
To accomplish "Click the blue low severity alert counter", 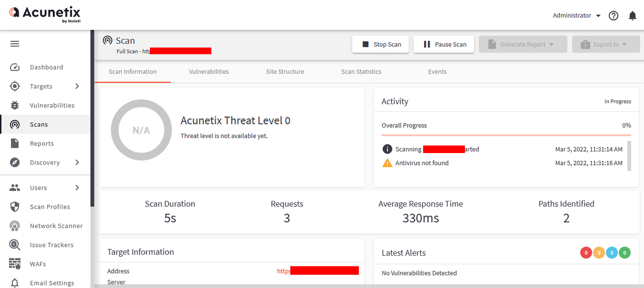I will point(612,253).
